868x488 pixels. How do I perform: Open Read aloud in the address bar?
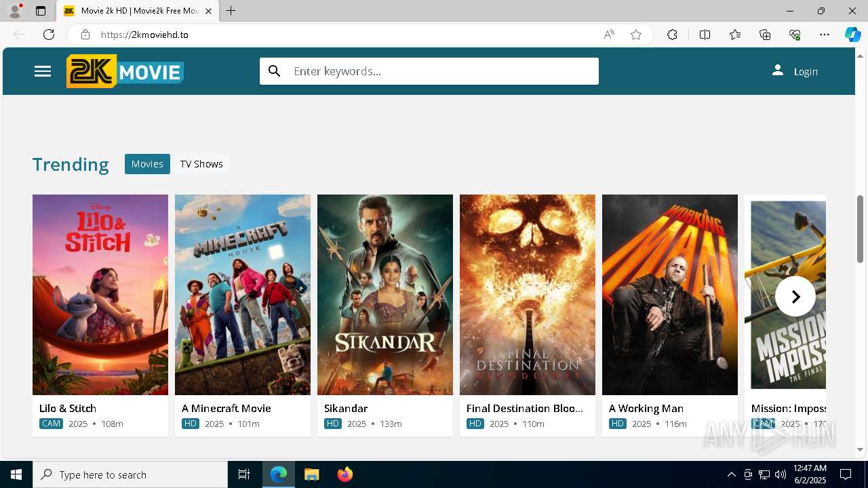click(x=609, y=35)
